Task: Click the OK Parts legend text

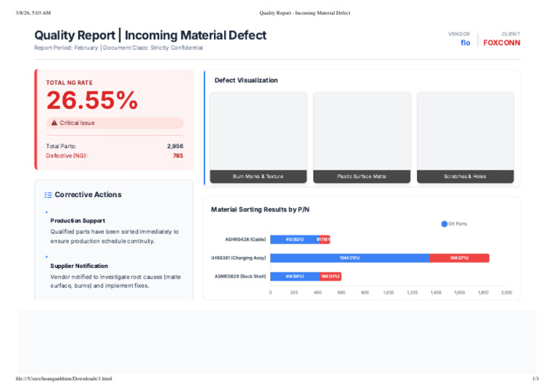Action: (x=457, y=224)
